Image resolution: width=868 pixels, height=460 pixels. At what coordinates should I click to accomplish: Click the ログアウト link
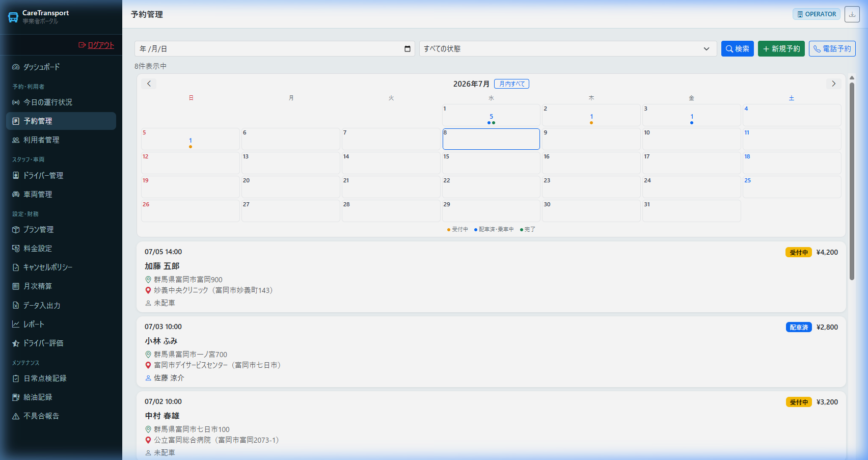click(96, 45)
